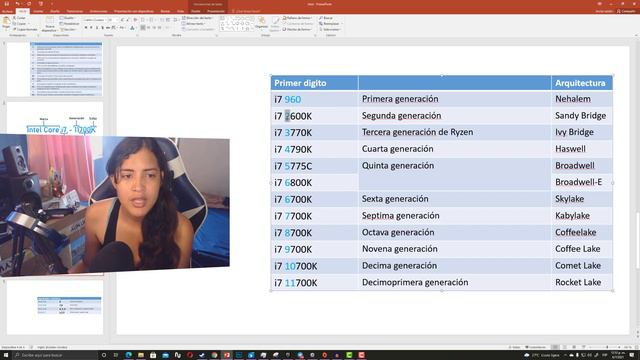
Task: Select first slide thumbnail with blue table
Action: pos(55,69)
